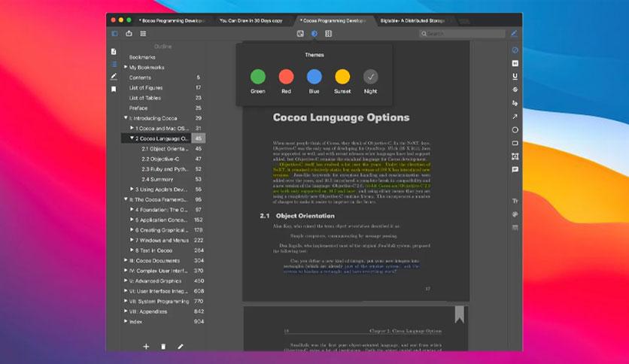The image size is (629, 364).
Task: Go to List of Figures entry
Action: pos(146,87)
